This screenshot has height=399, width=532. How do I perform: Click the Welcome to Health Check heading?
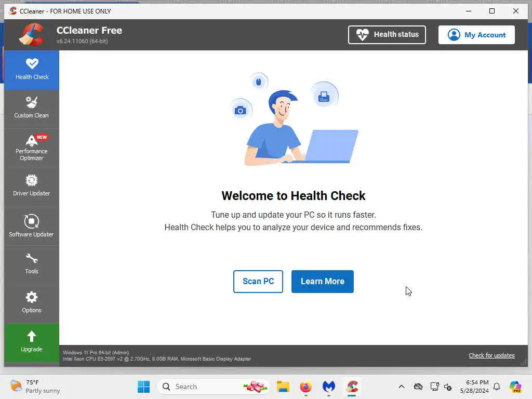click(x=294, y=196)
